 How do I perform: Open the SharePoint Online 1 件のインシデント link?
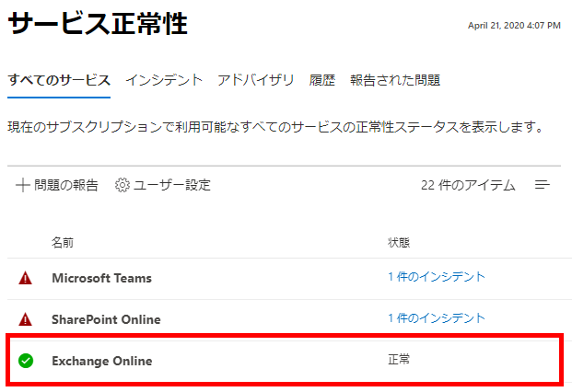click(437, 318)
